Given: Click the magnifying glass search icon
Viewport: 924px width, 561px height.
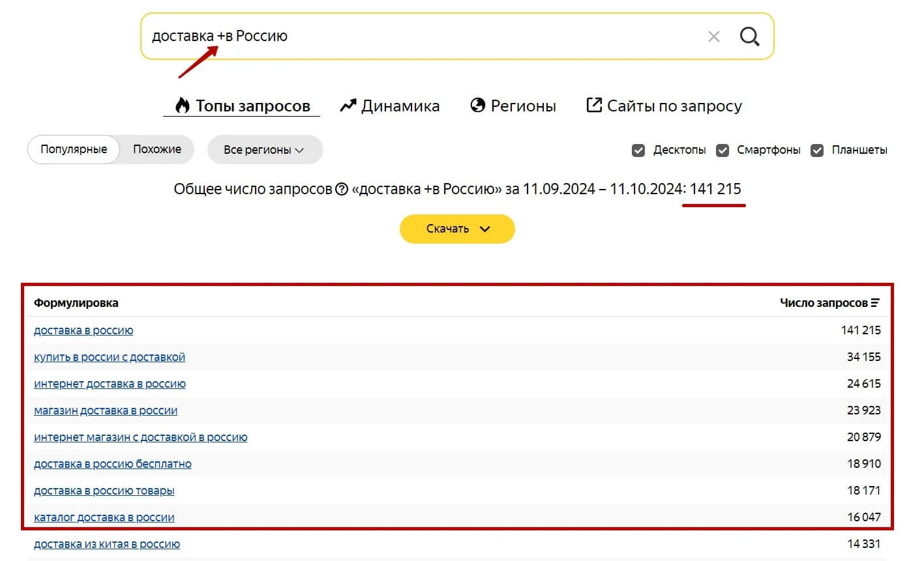Looking at the screenshot, I should click(749, 36).
